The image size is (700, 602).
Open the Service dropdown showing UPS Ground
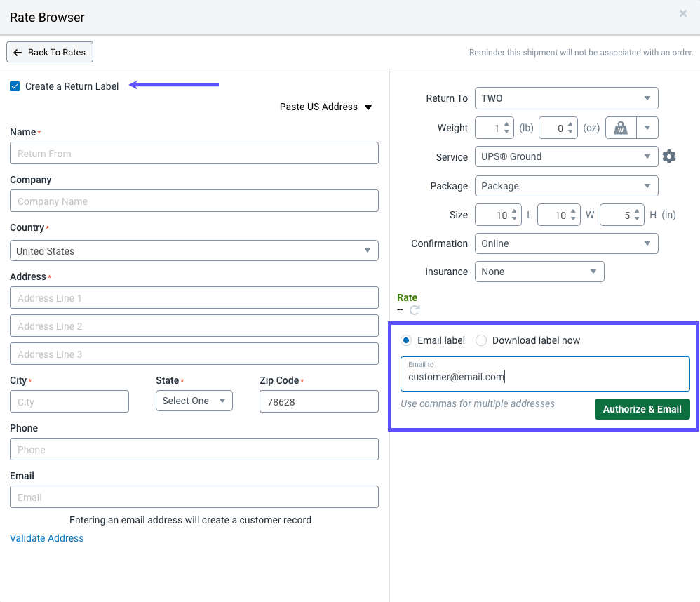click(x=566, y=156)
